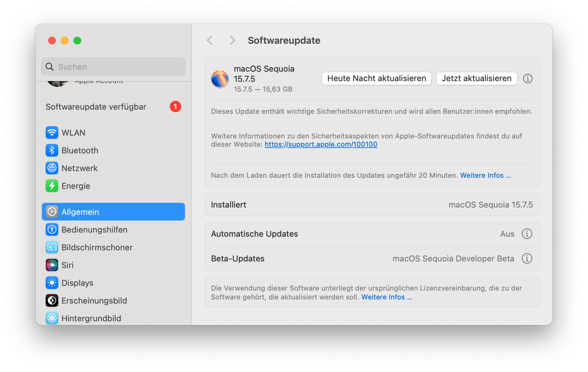This screenshot has width=588, height=372.
Task: Select the Netzwerk globe icon
Action: 52,168
